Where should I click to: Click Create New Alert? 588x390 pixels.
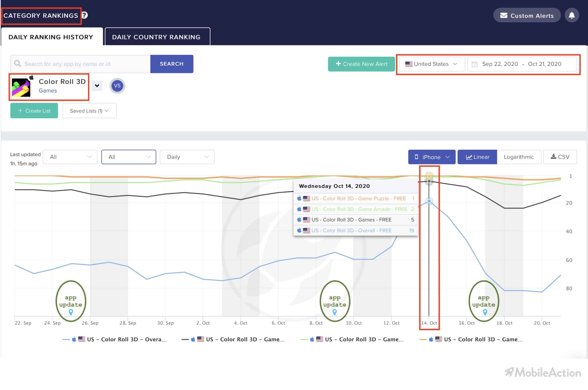tap(362, 64)
